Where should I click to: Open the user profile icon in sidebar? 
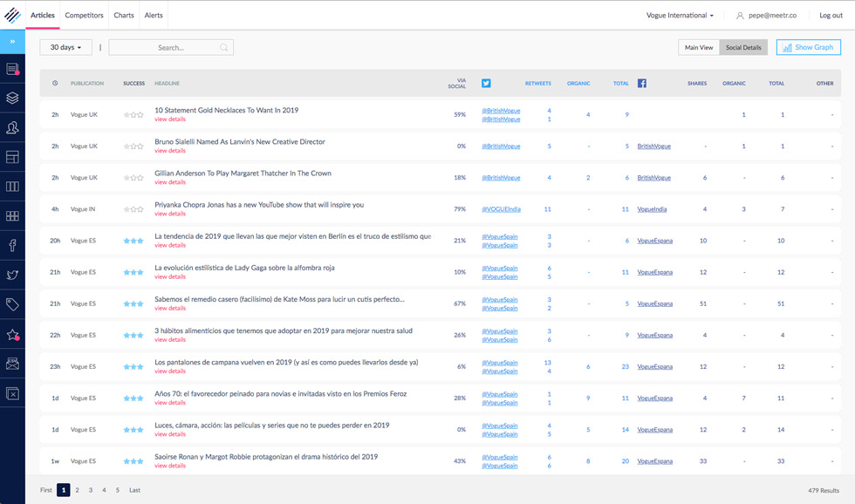pos(12,128)
